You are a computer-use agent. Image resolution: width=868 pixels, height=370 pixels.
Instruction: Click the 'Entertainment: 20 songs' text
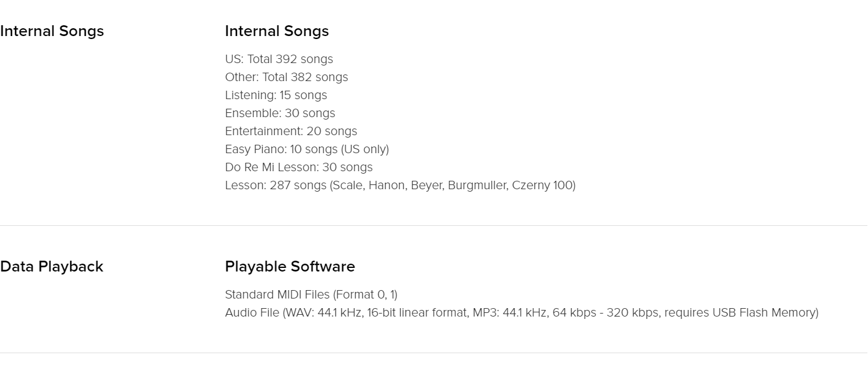pyautogui.click(x=291, y=131)
